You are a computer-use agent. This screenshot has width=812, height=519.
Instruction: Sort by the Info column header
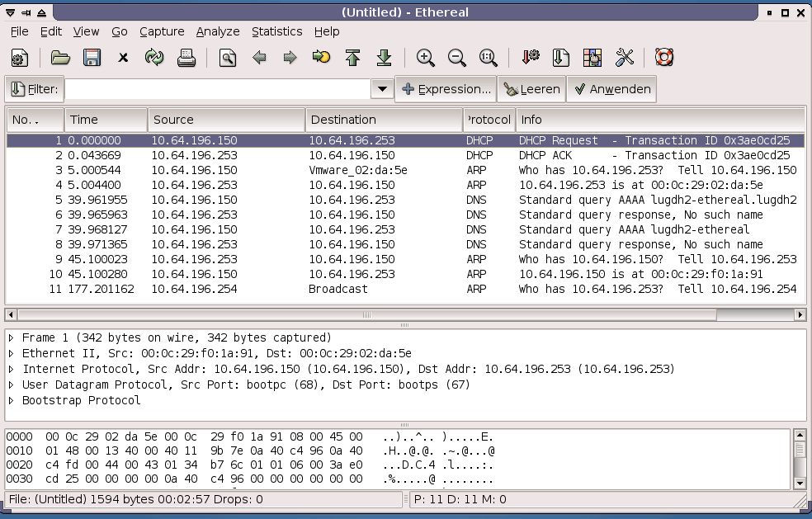click(660, 120)
